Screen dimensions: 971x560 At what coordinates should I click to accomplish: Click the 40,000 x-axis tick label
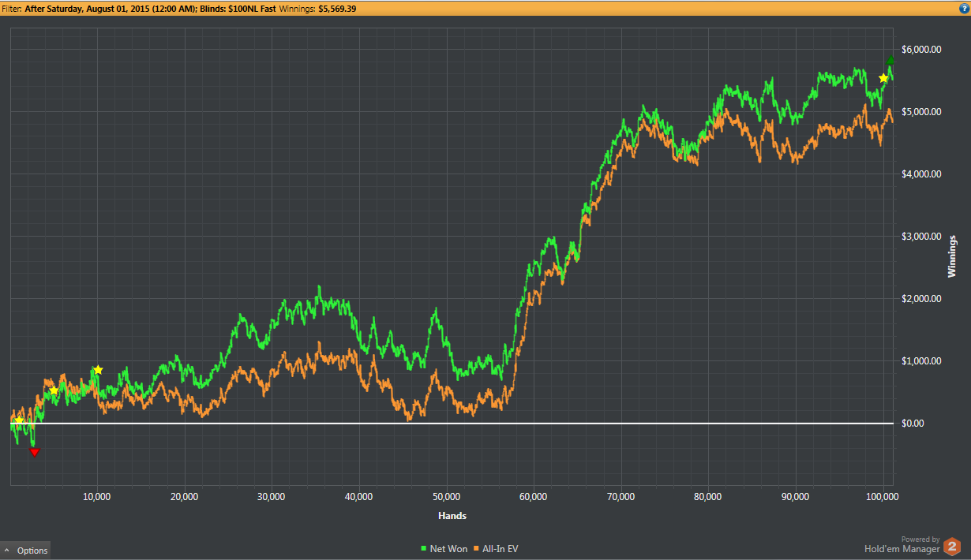tap(358, 497)
